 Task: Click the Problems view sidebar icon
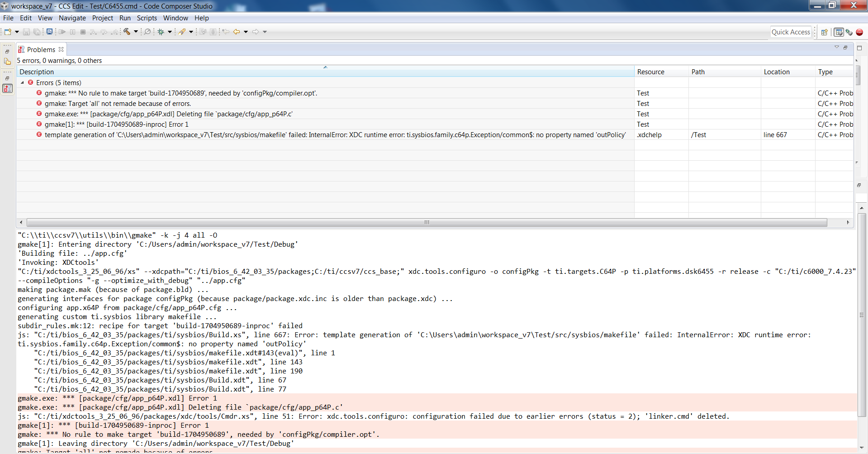tap(7, 88)
